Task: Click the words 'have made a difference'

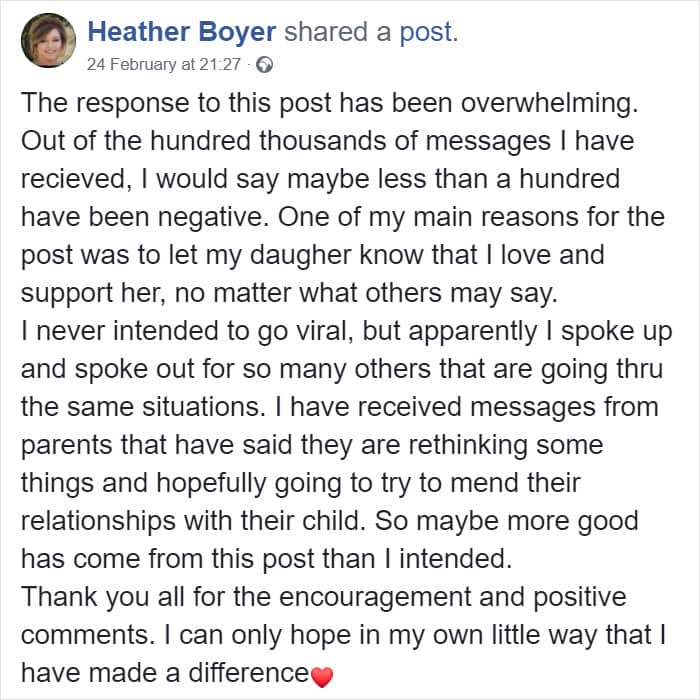Action: click(164, 673)
